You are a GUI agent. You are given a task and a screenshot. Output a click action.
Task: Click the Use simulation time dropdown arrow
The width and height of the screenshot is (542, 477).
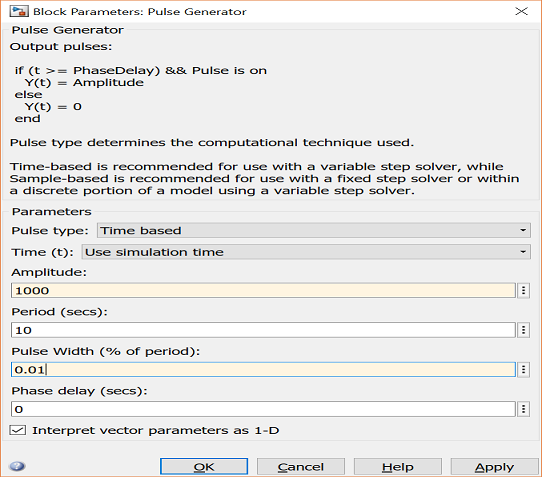[x=523, y=252]
